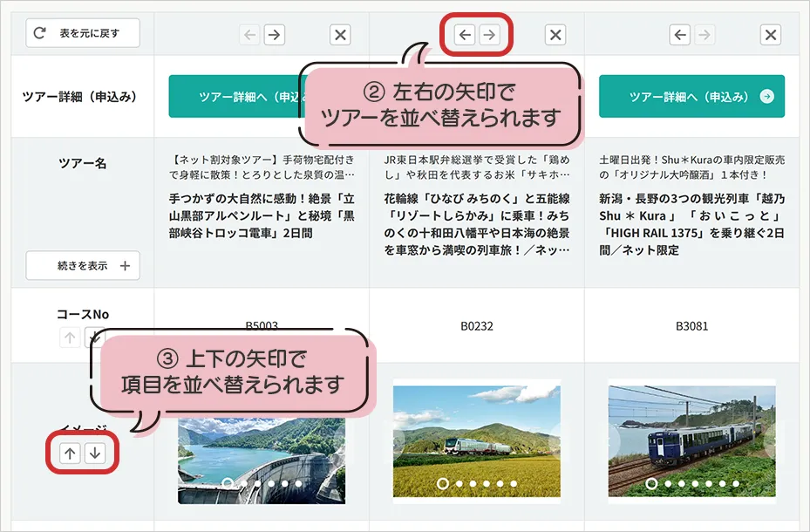Expand the tour name with 続きを表示
810x532 pixels.
click(x=81, y=266)
